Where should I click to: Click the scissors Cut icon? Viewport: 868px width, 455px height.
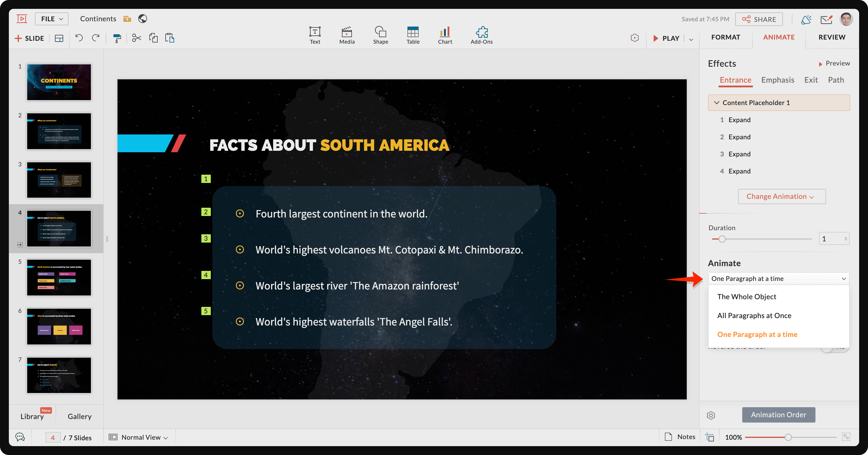[x=136, y=38]
